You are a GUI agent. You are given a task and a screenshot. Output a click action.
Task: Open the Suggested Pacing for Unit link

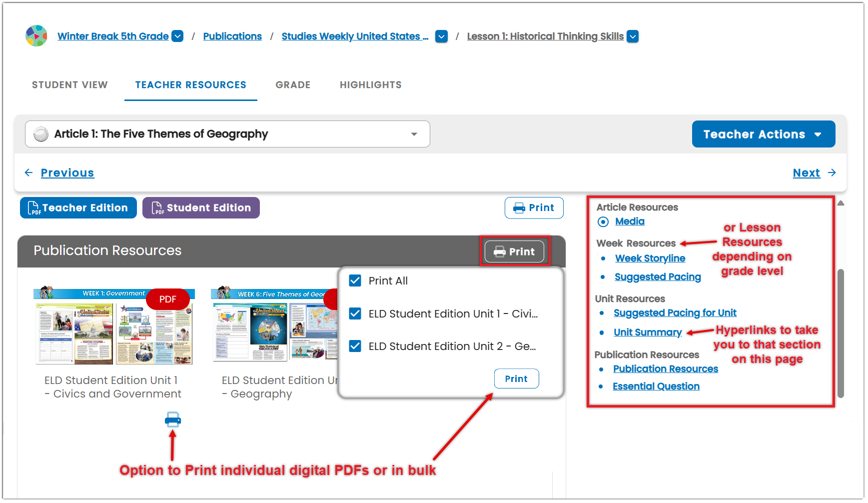tap(675, 312)
